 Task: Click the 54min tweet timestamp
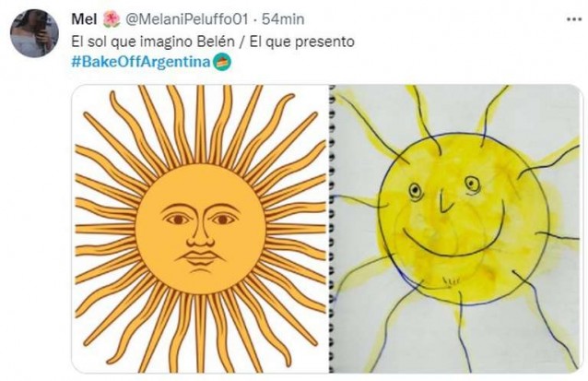283,19
